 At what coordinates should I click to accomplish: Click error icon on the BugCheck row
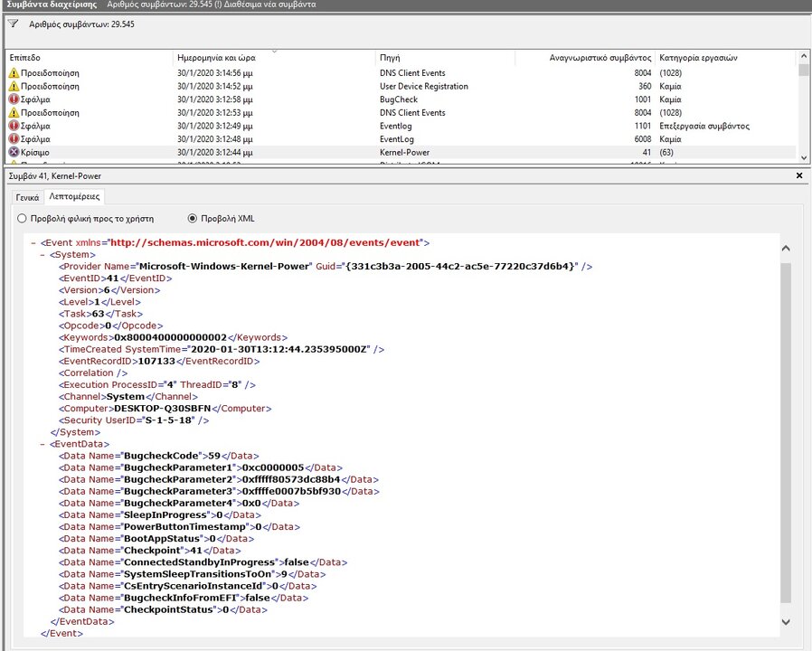click(x=14, y=99)
